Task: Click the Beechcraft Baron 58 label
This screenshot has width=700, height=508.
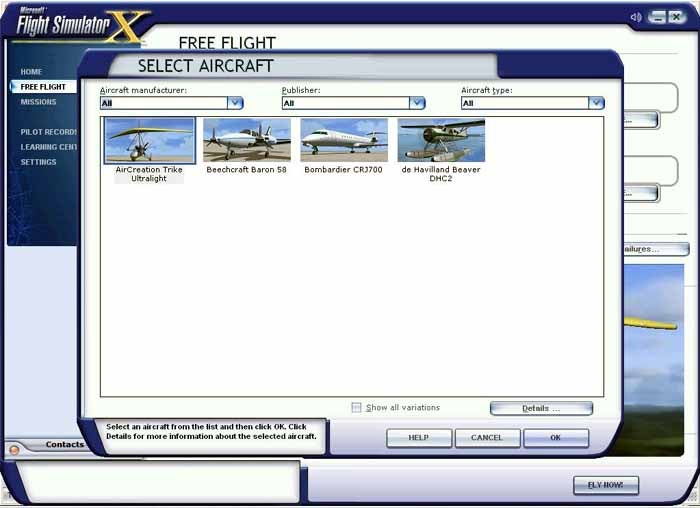Action: pos(246,170)
